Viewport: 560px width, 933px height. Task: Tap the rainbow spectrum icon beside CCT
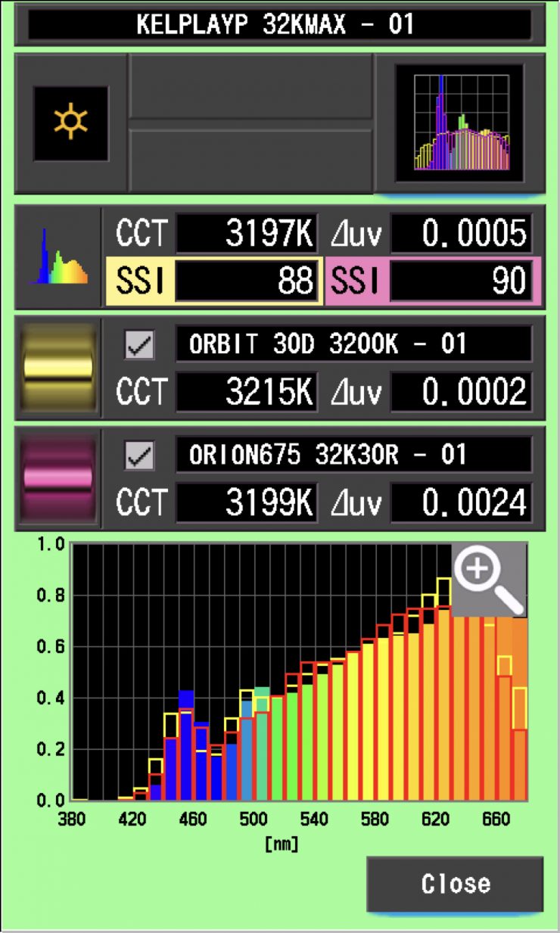tap(58, 257)
